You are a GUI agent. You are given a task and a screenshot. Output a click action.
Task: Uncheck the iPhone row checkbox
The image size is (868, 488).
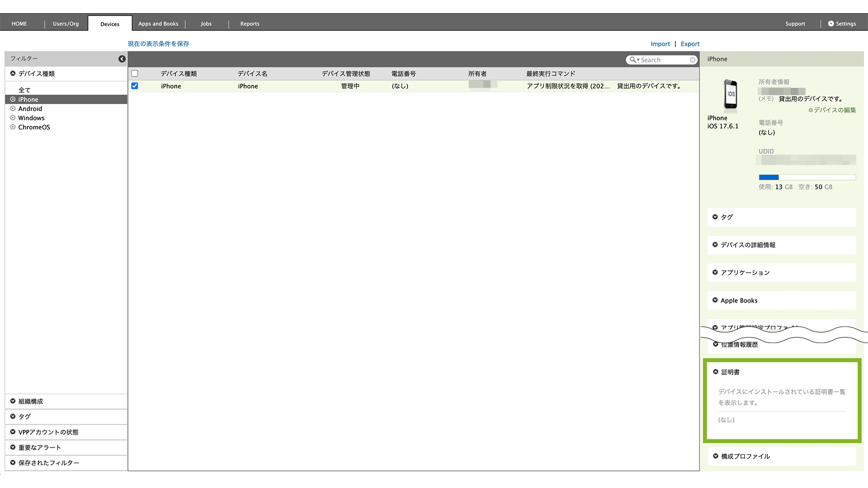point(135,86)
